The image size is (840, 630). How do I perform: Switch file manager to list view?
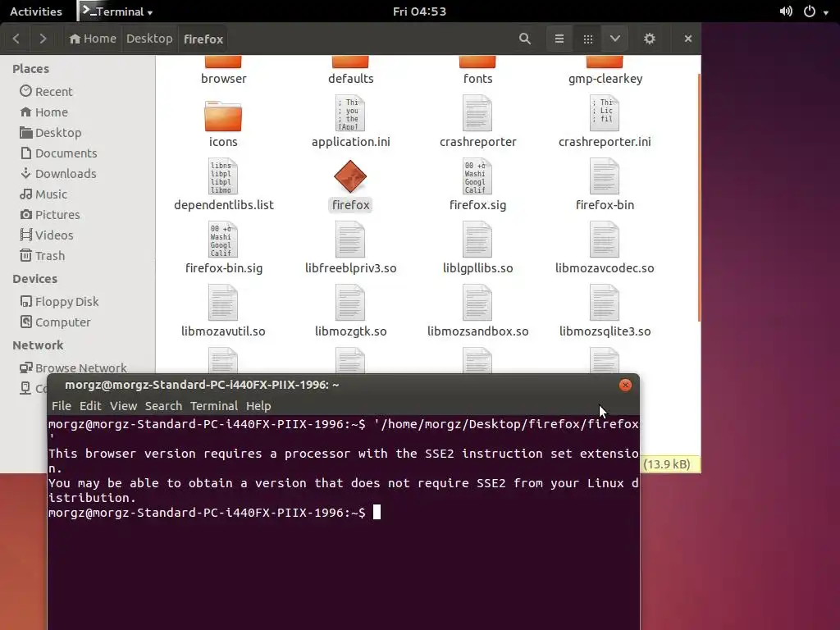559,39
